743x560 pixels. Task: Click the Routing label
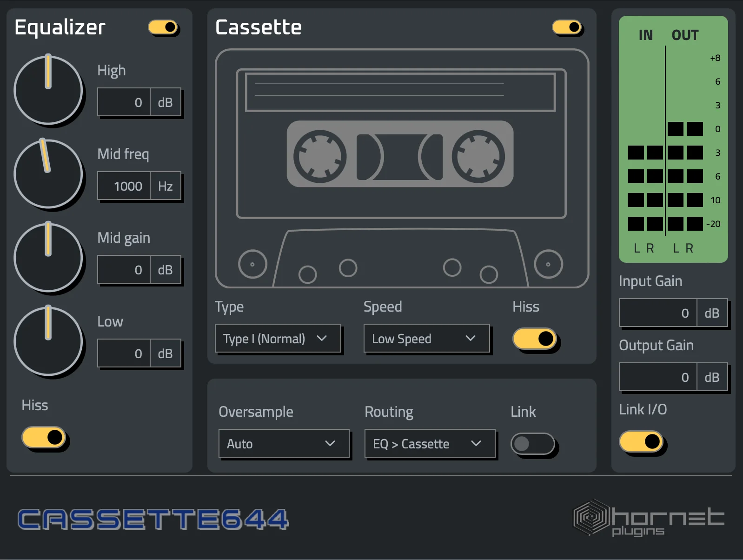(x=389, y=412)
